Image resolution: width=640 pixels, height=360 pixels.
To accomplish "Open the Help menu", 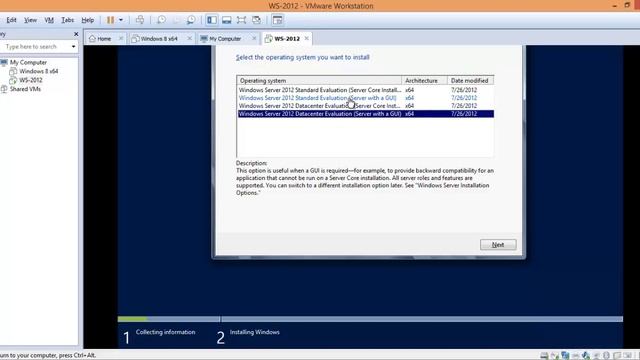I will [87, 20].
